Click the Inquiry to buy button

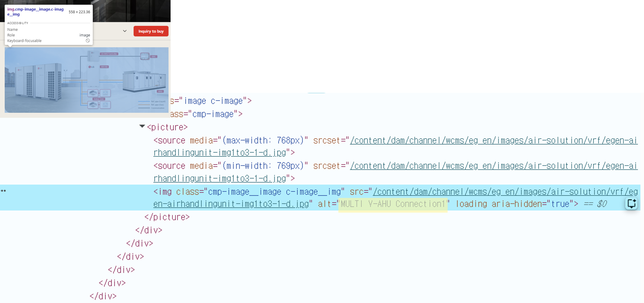pyautogui.click(x=151, y=31)
